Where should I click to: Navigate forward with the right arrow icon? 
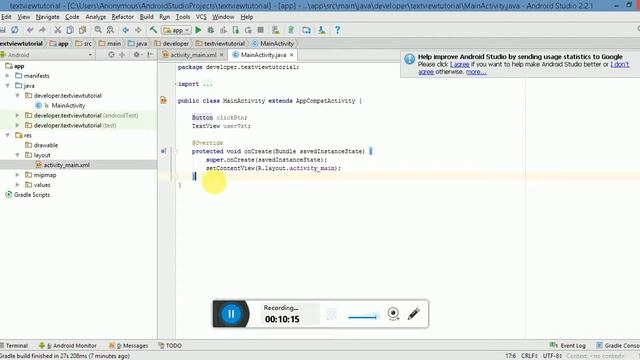click(x=138, y=30)
